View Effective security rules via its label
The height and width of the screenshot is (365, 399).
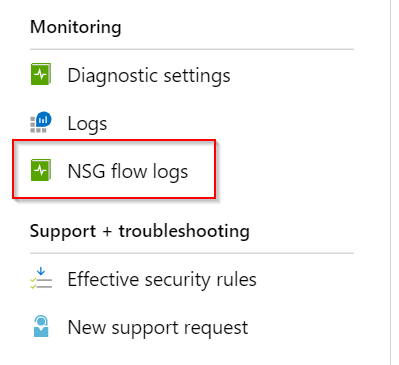[162, 279]
